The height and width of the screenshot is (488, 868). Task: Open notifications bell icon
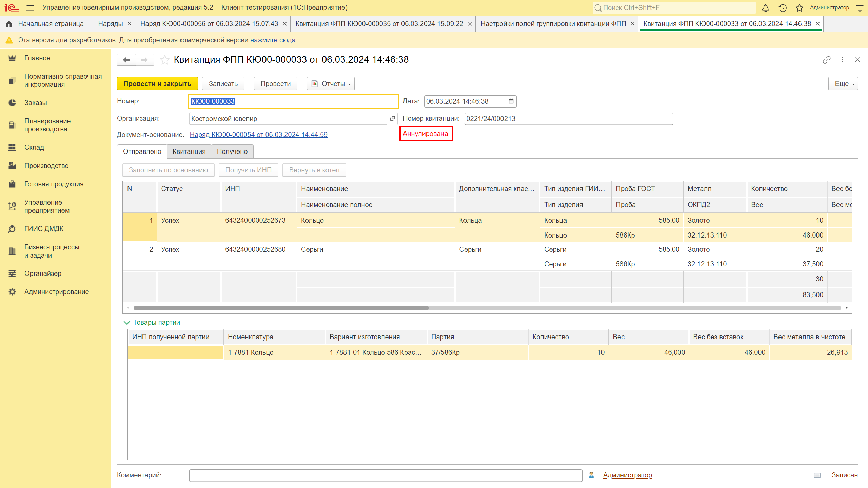[x=765, y=8]
